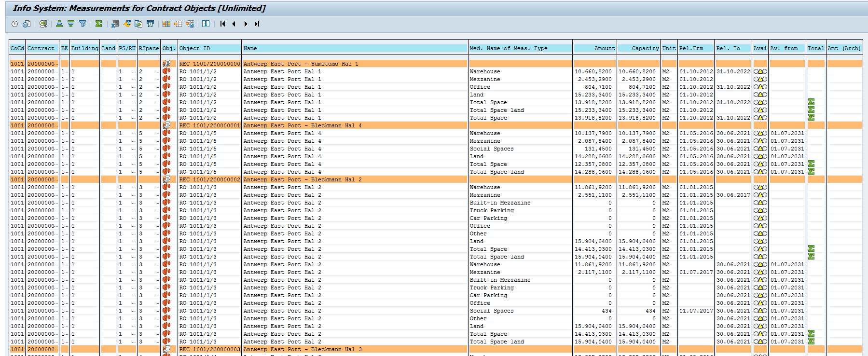Viewport: 868px width, 356px height.
Task: Set a filter with the funnel icon
Action: [83, 24]
